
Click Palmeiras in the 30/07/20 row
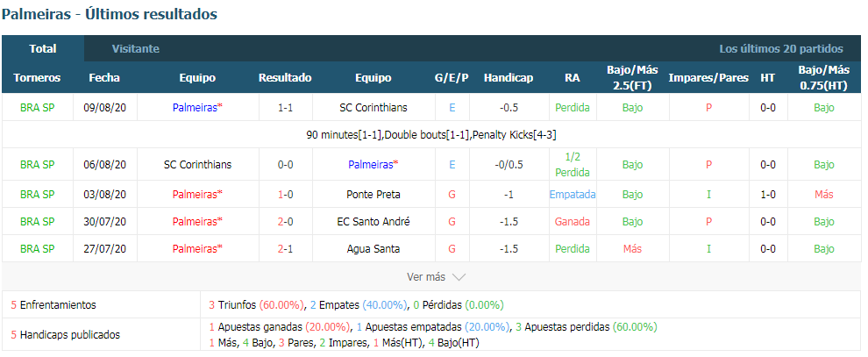197,221
